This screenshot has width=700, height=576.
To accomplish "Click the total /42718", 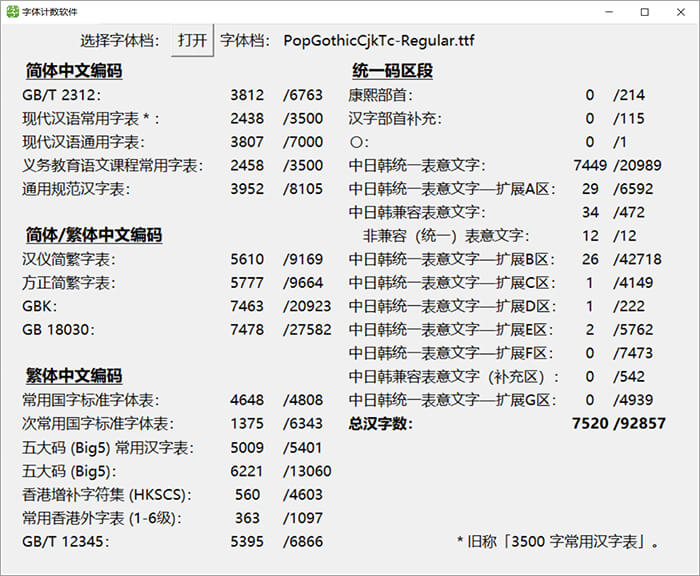I will pos(638,259).
